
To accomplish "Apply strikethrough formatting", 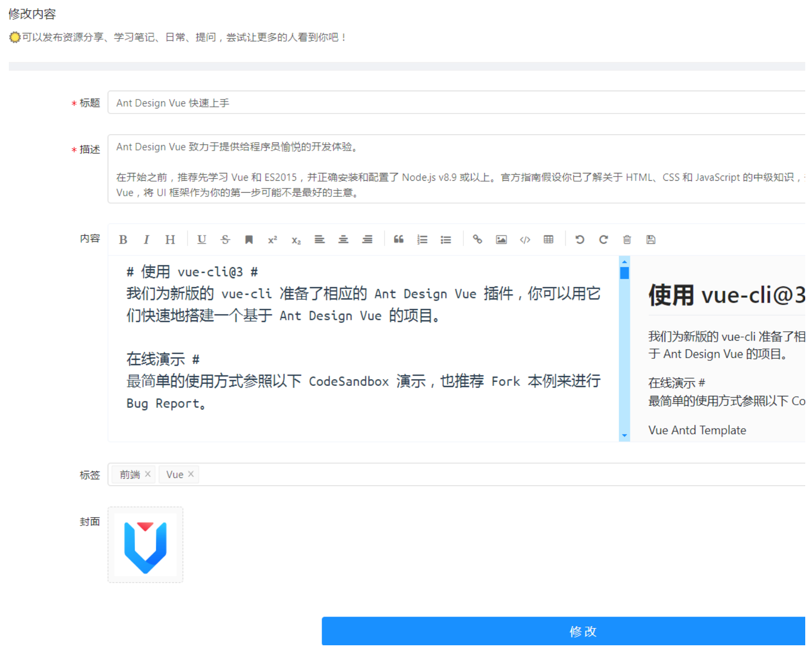I will point(225,240).
